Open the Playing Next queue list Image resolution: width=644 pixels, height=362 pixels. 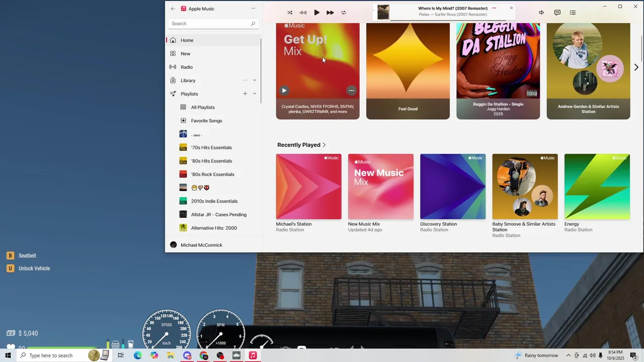pyautogui.click(x=573, y=13)
